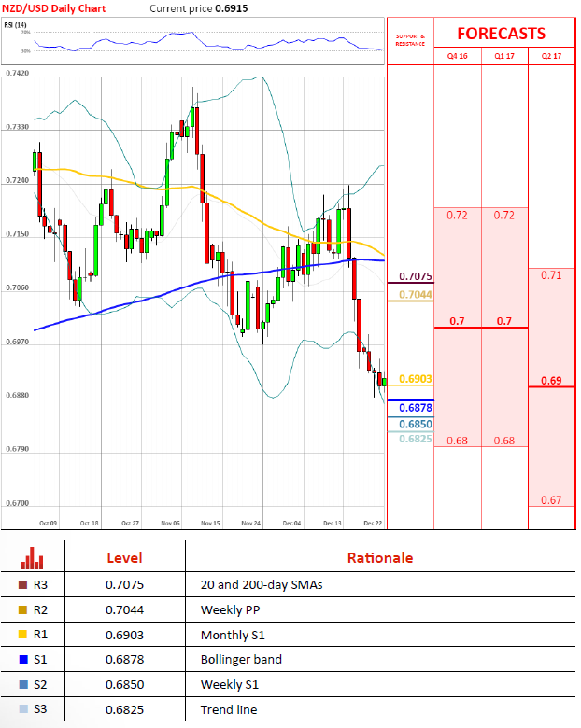
Task: Click the FORECASTS heading
Action: click(x=501, y=34)
